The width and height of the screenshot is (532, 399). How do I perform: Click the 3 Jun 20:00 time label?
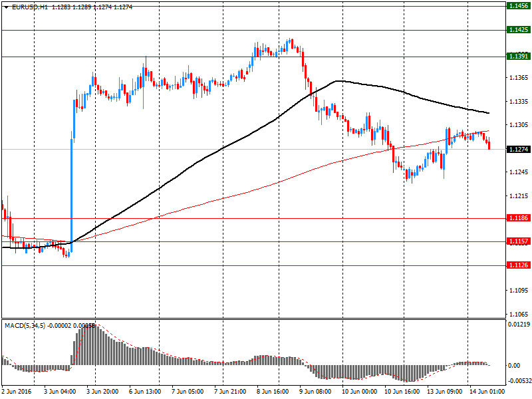102,392
